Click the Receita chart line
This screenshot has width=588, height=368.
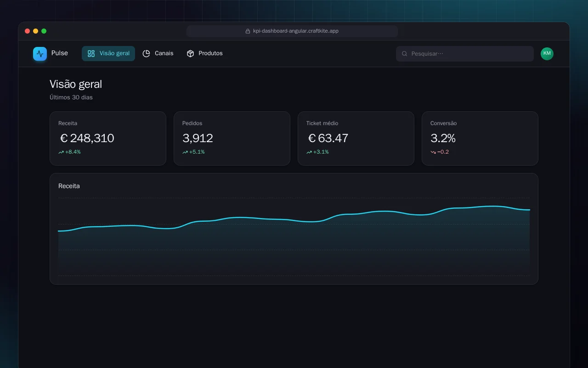coord(294,219)
